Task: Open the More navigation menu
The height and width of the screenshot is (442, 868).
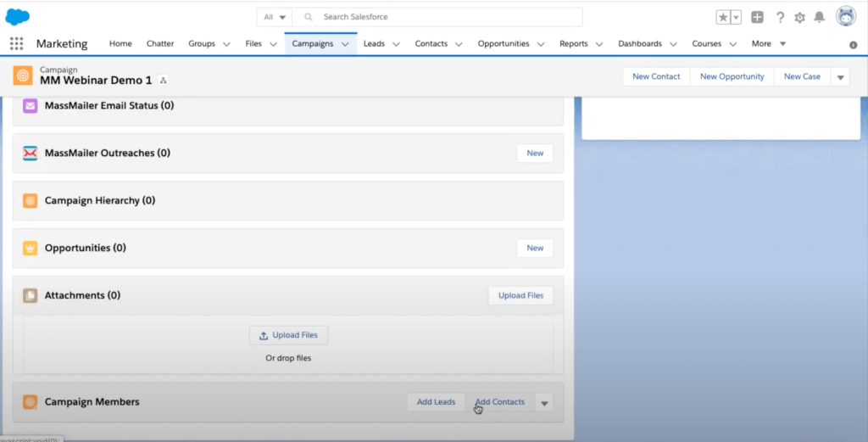Action: click(x=768, y=43)
